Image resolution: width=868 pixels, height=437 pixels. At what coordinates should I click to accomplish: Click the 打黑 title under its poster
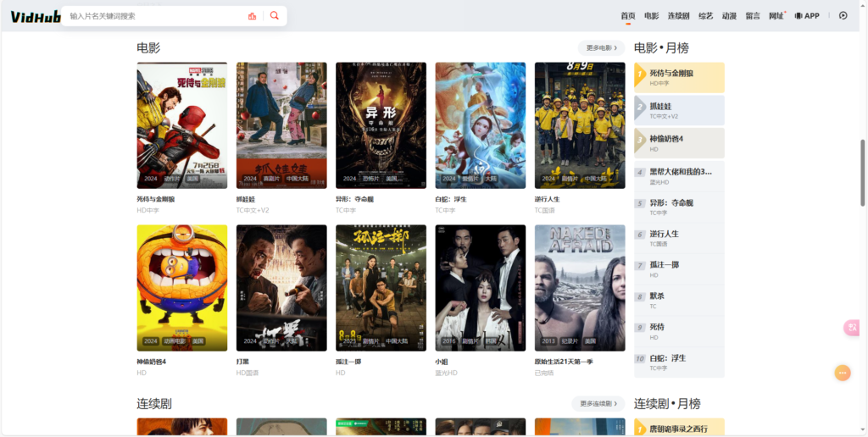242,362
